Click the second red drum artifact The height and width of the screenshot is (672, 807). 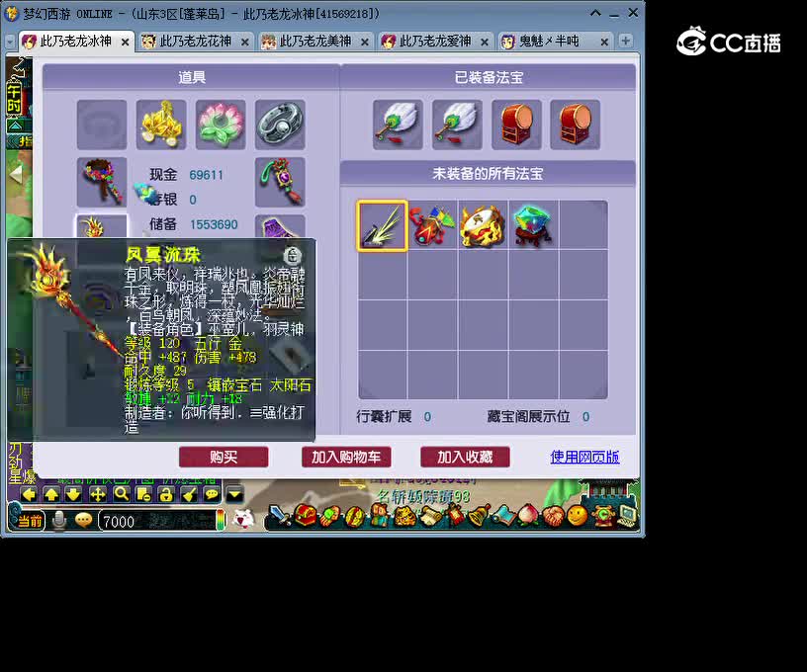point(576,125)
